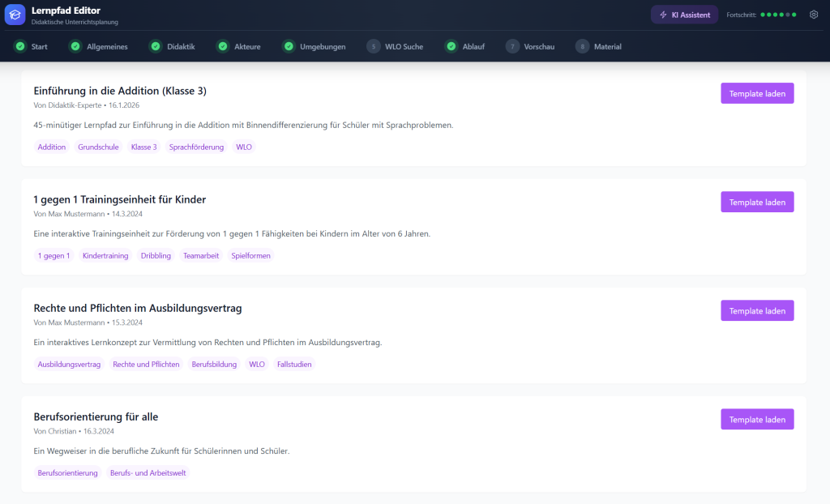Click the author line Von Max Mustermann • 15.3.2024

pyautogui.click(x=88, y=322)
